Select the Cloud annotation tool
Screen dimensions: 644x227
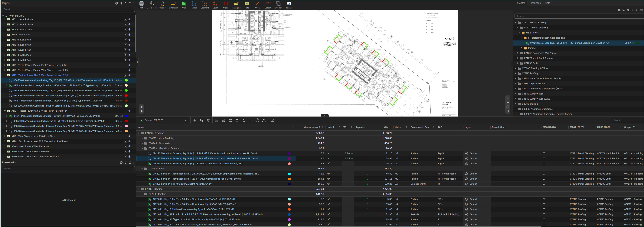point(226,5)
